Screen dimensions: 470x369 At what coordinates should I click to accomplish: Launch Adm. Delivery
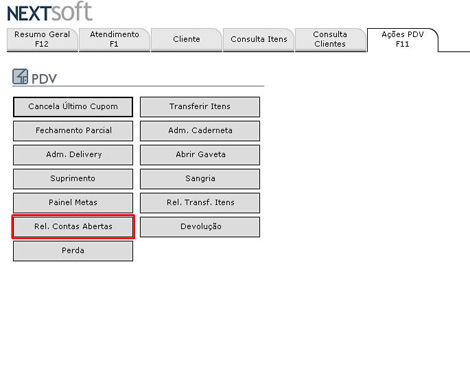(x=73, y=155)
